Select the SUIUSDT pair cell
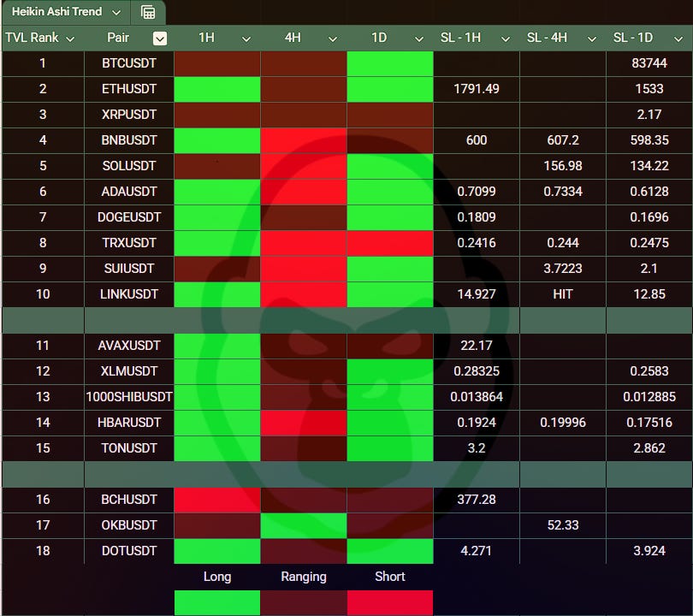 point(129,269)
